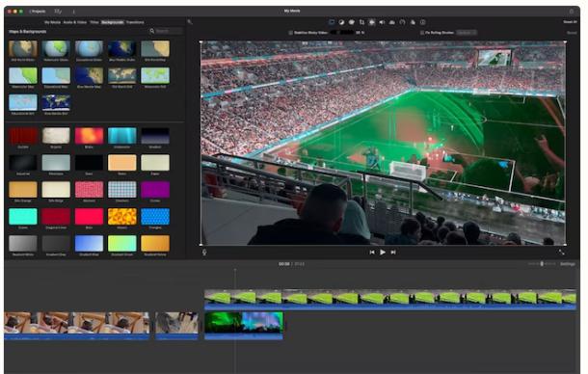
Task: Enable the Stabilize Shaky Video checkbox
Action: [290, 33]
